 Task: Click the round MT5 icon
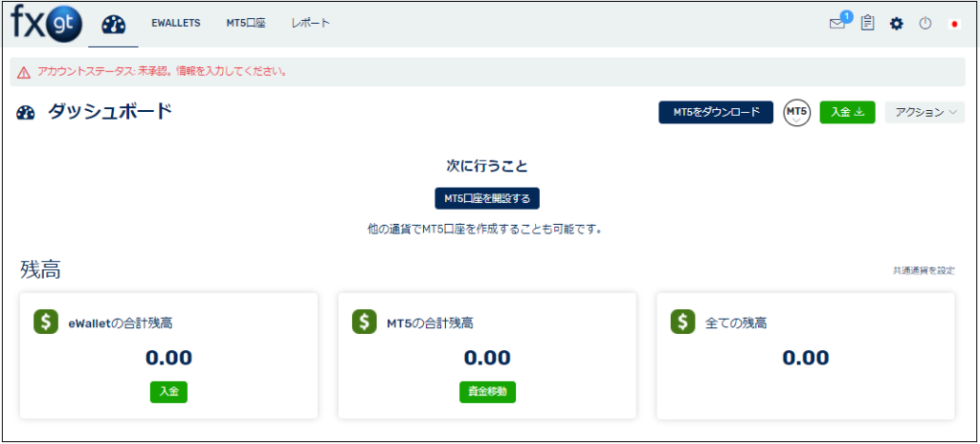pos(796,113)
